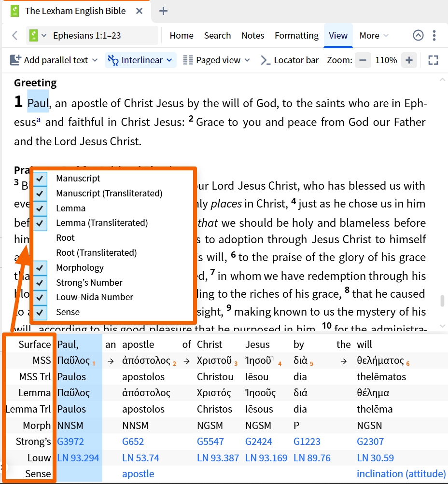Open the three-dot panel menu

(x=434, y=35)
